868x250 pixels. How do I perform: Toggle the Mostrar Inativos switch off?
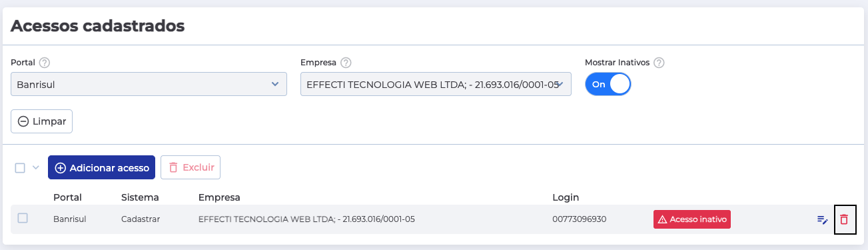[608, 85]
